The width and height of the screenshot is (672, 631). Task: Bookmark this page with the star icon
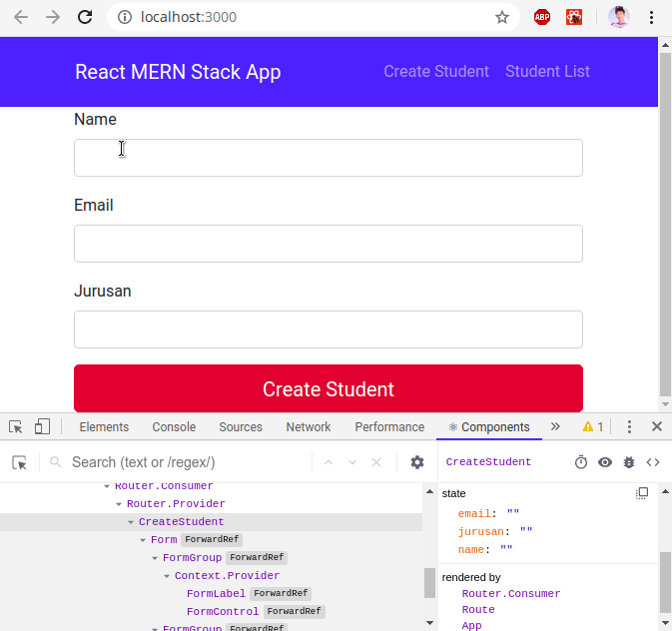[502, 17]
